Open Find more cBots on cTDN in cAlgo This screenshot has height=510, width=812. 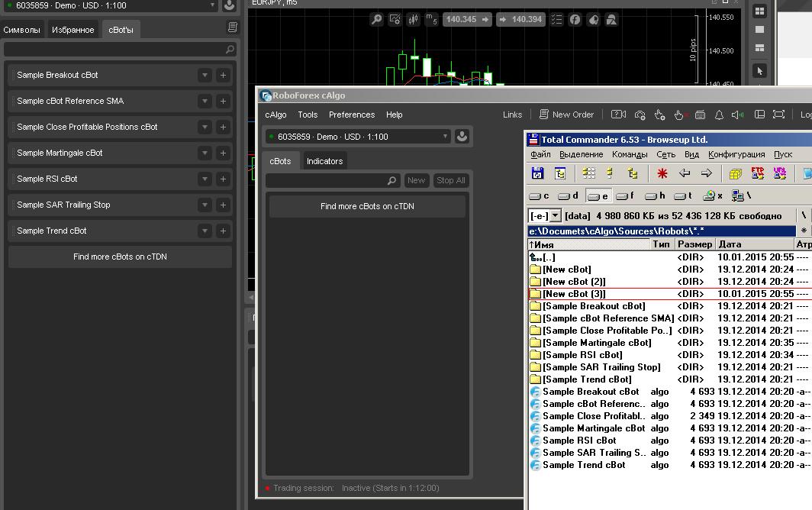point(367,206)
